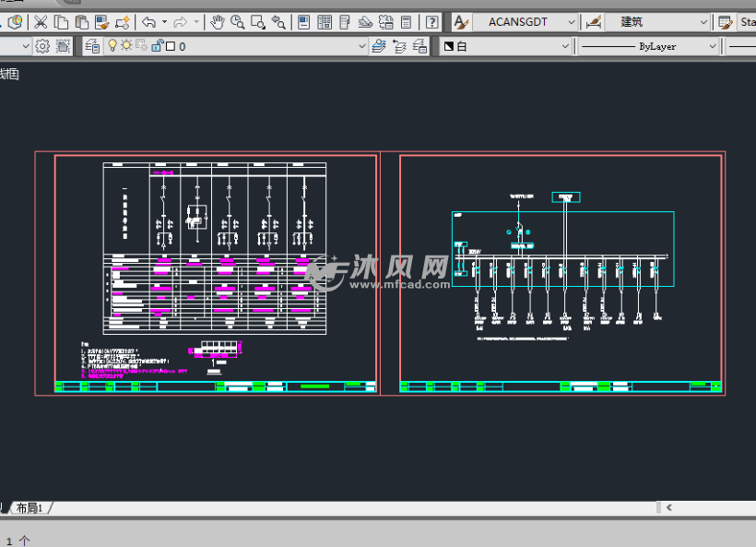Click Zoom Previous icon
The image size is (756, 547).
[x=278, y=22]
